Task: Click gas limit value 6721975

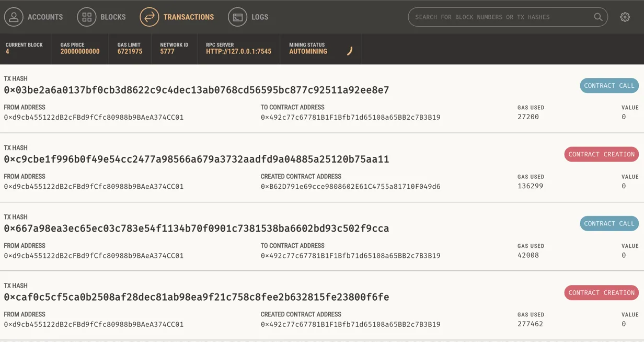Action: point(130,51)
